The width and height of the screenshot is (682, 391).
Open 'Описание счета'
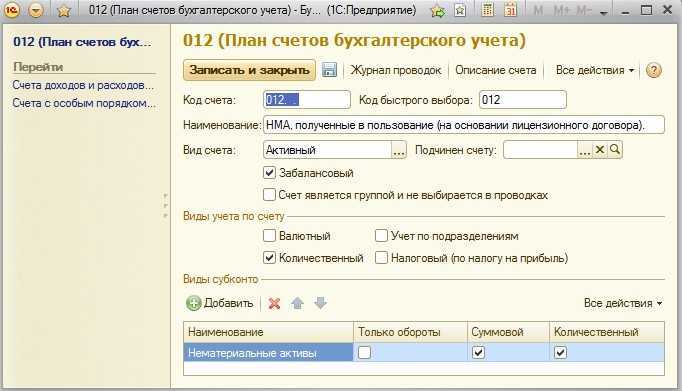click(495, 70)
